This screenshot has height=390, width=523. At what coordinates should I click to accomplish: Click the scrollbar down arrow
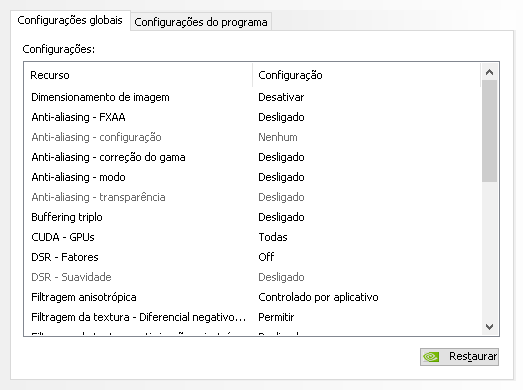click(x=489, y=327)
